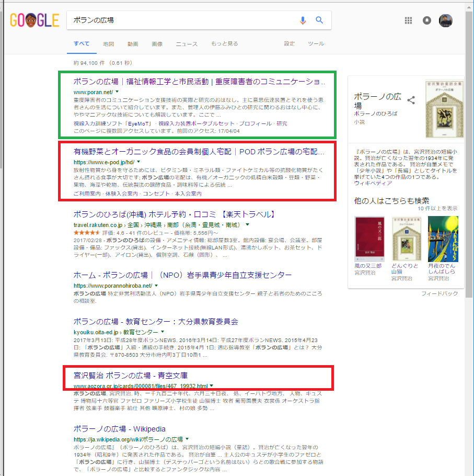Open the コンセプト sitelink
Screen dimensions: 474x476
point(156,194)
